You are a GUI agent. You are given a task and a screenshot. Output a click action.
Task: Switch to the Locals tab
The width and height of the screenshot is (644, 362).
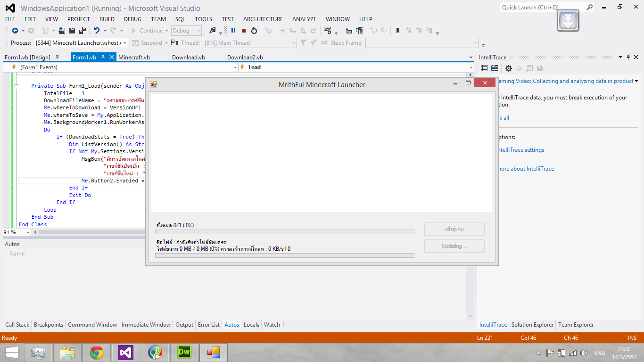click(x=251, y=325)
